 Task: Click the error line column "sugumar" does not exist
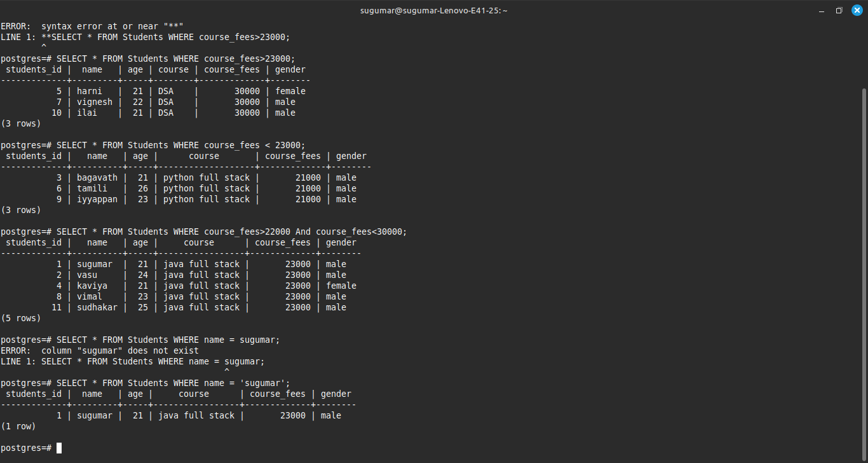(100, 350)
